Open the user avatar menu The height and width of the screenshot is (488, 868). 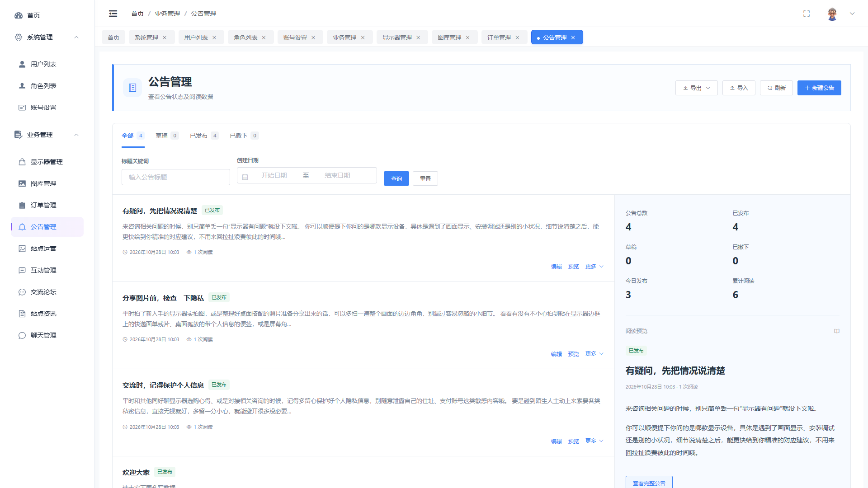click(832, 14)
